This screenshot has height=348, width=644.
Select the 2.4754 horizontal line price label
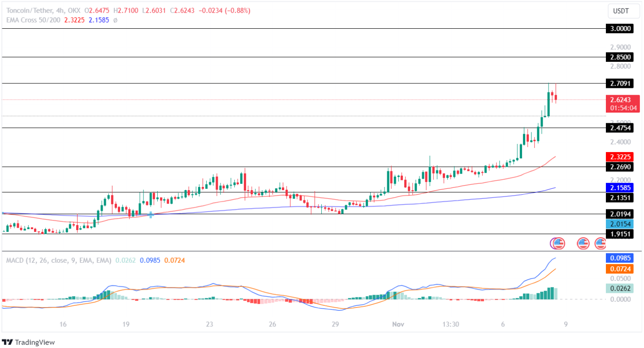[619, 128]
